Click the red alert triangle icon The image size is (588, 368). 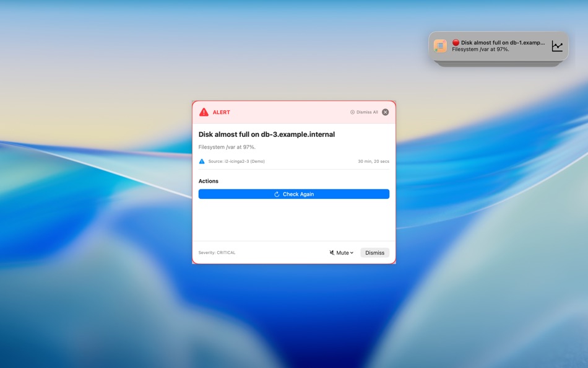pyautogui.click(x=203, y=112)
